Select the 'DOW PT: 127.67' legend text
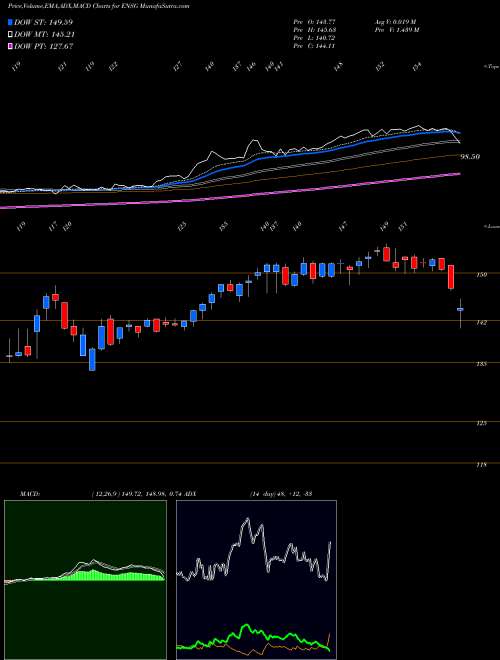 pyautogui.click(x=44, y=46)
